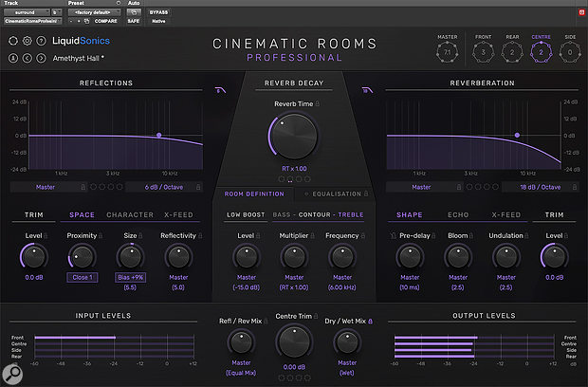This screenshot has height=387, width=588.
Task: Click the red icon at top-right corner
Action: 581,12
